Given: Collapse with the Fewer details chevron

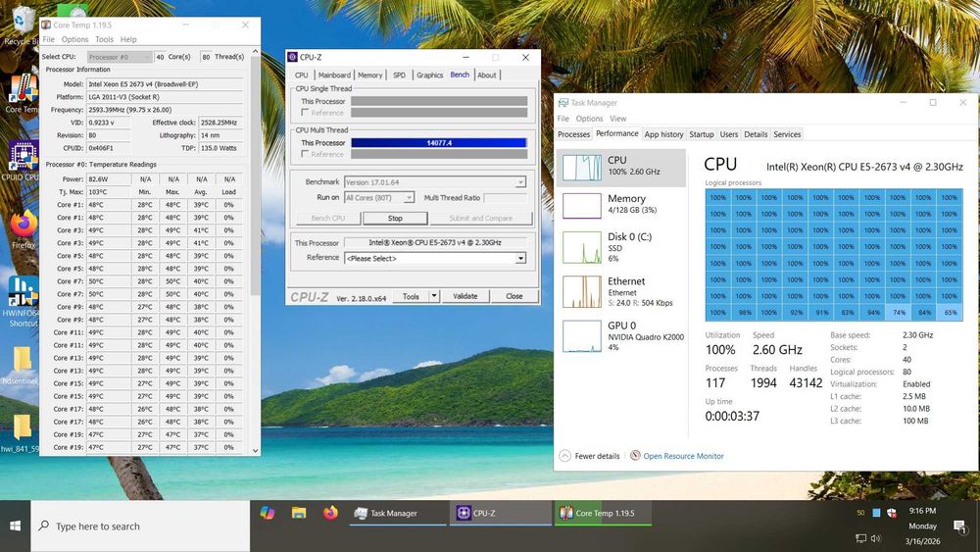Looking at the screenshot, I should click(x=564, y=456).
